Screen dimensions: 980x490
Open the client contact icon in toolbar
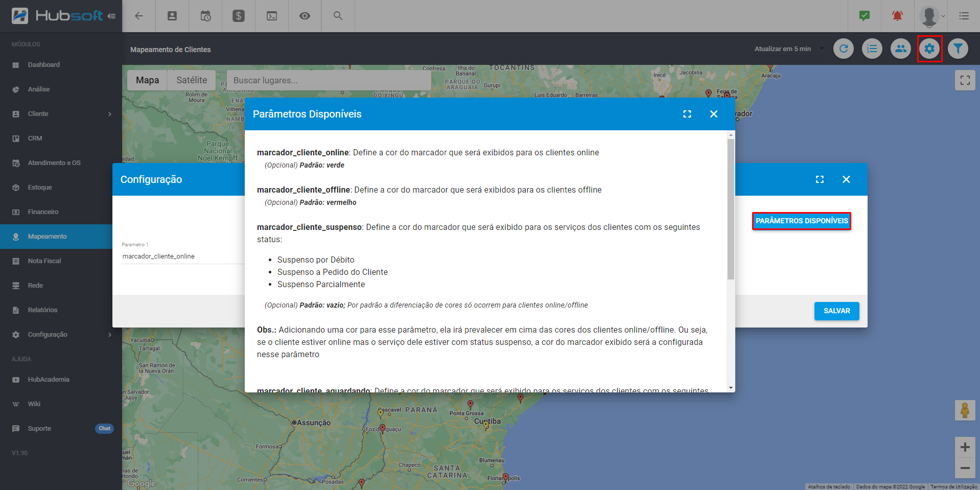click(x=172, y=16)
